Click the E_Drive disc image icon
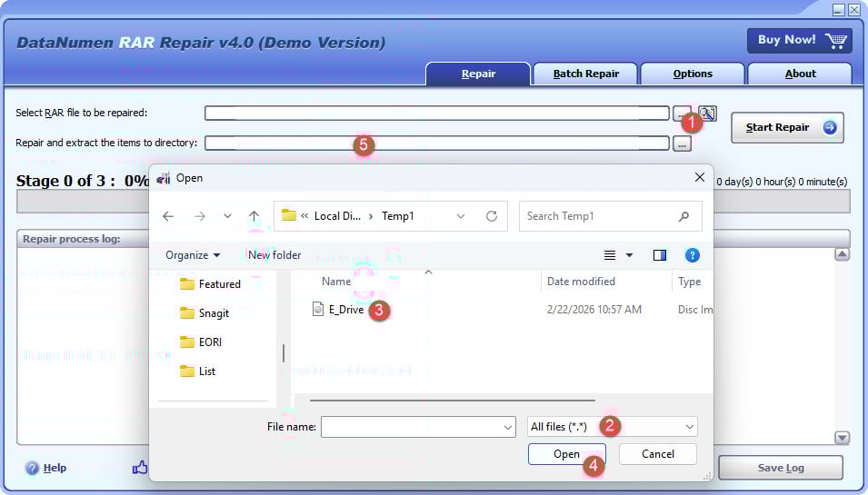 click(x=318, y=309)
